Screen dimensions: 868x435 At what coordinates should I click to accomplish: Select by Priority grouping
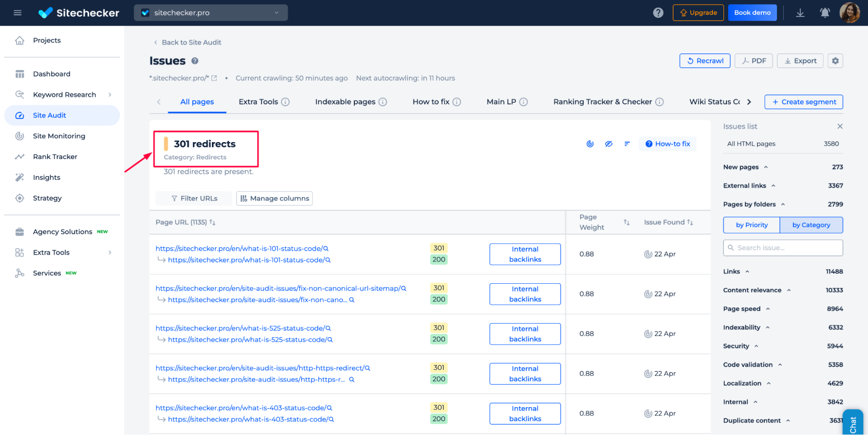(752, 225)
